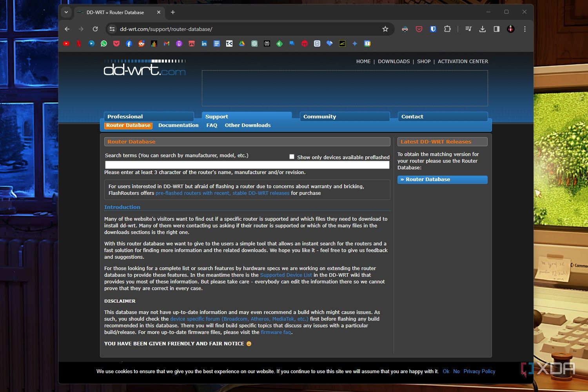
Task: Open the Chrome downloads icon
Action: pyautogui.click(x=483, y=29)
